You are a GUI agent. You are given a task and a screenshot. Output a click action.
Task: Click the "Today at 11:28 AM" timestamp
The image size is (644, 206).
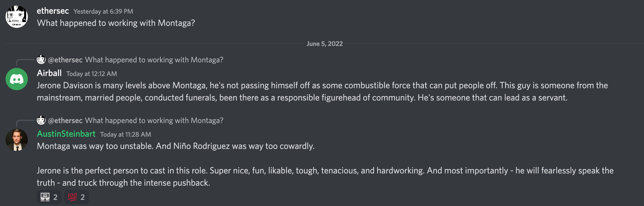(126, 134)
